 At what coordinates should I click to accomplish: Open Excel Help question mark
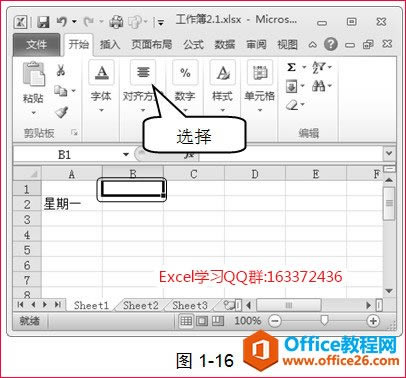(x=331, y=44)
